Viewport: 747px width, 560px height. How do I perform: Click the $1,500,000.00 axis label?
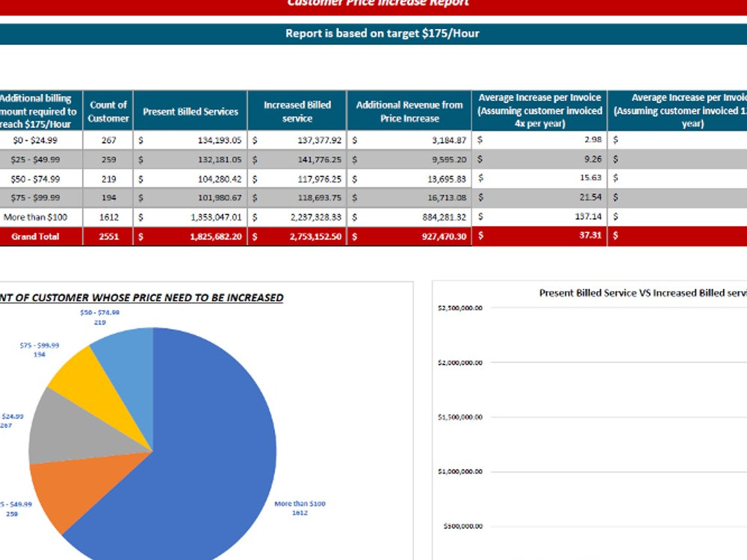click(460, 417)
